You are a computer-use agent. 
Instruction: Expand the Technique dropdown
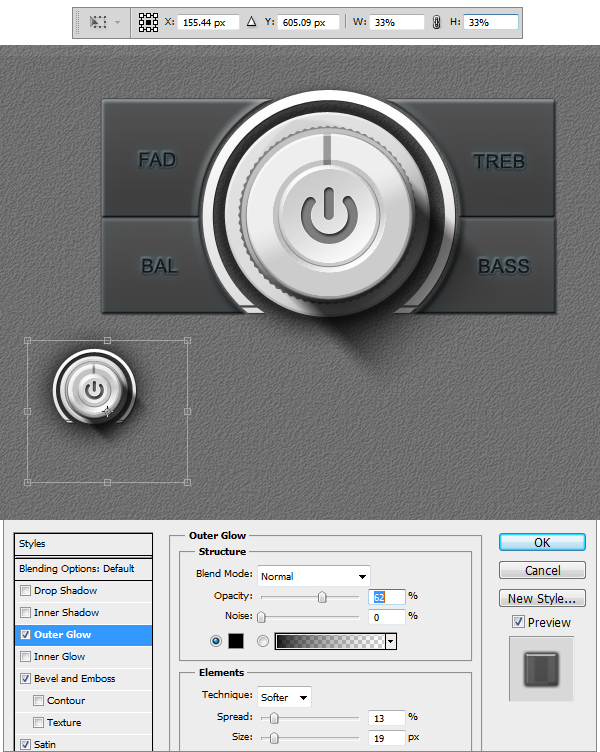point(284,697)
